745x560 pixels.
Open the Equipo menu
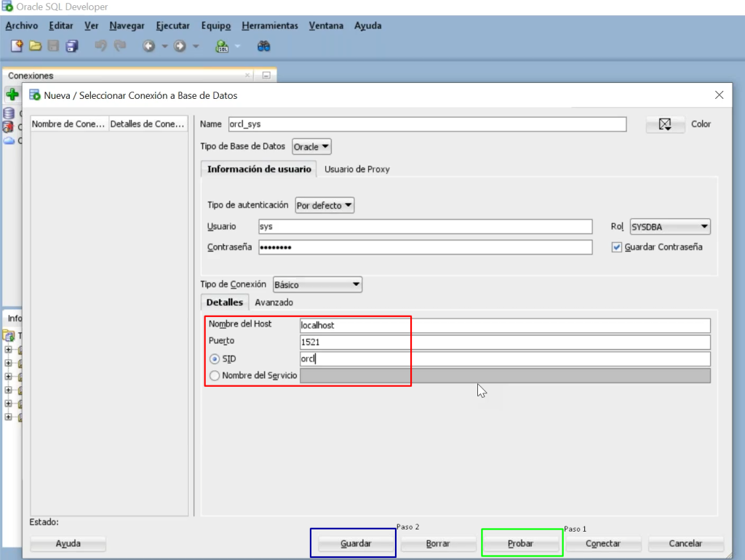(215, 25)
